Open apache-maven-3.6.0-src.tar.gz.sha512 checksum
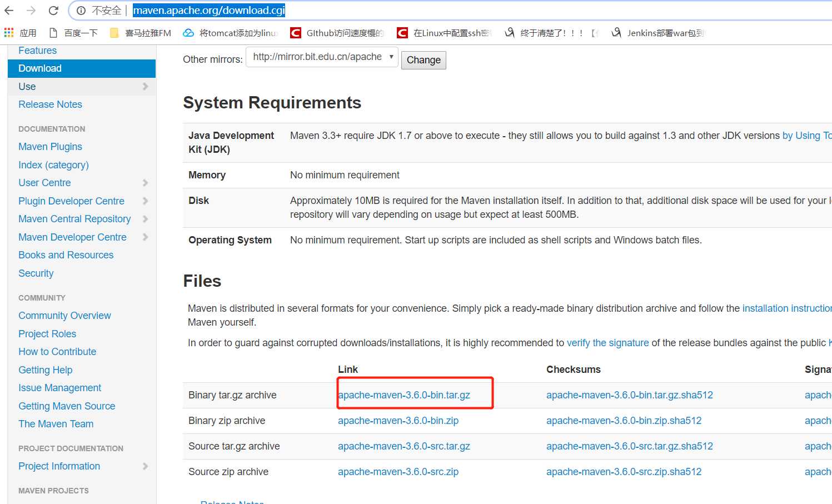Viewport: 832px width, 504px height. [x=629, y=446]
